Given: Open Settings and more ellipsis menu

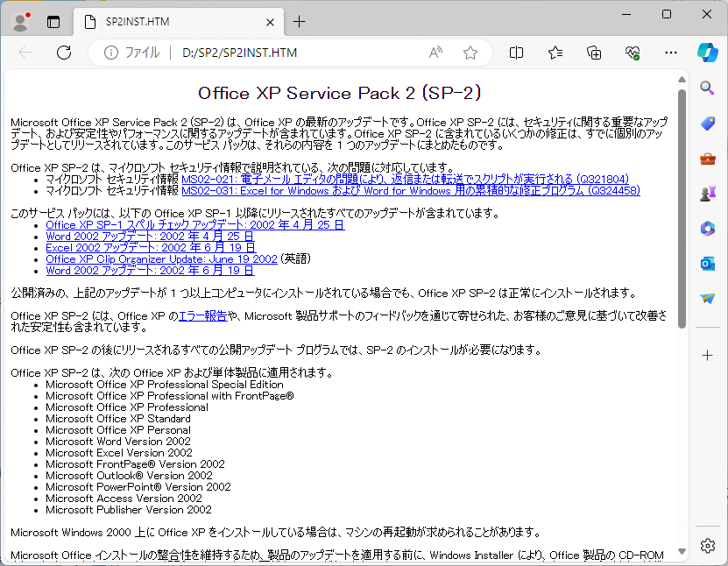Looking at the screenshot, I should [671, 53].
